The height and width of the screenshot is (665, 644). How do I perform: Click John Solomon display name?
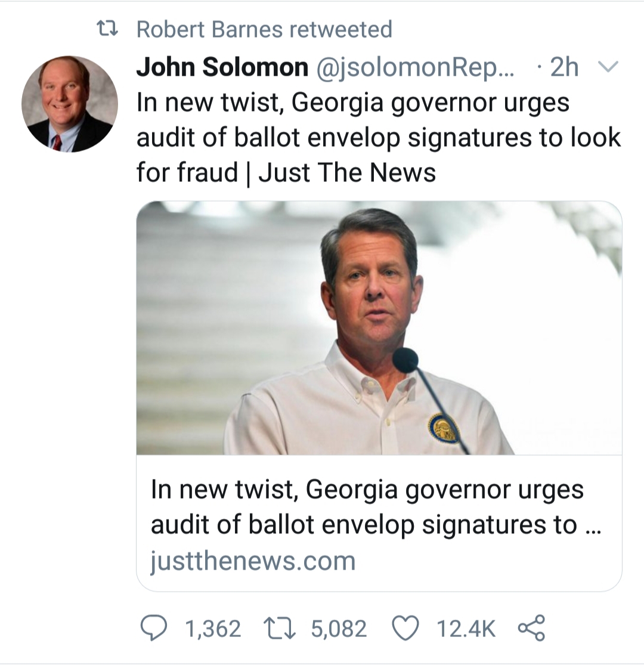(222, 67)
